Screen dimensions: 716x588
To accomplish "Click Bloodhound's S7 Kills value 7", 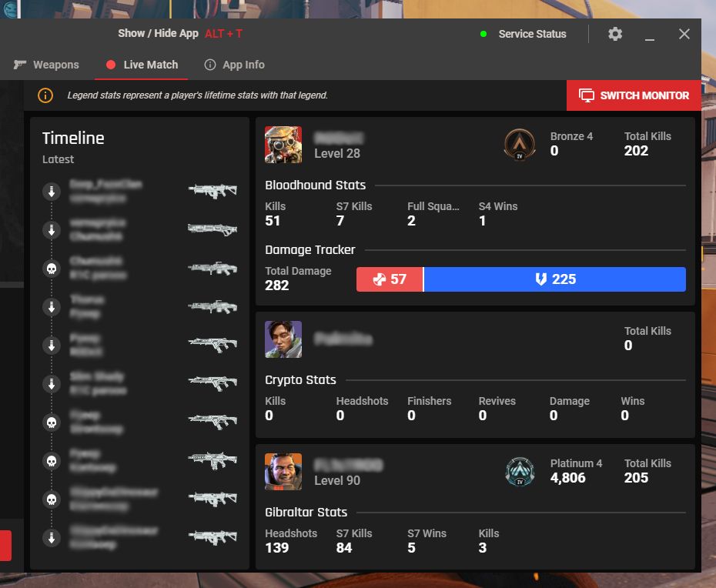I will click(340, 221).
